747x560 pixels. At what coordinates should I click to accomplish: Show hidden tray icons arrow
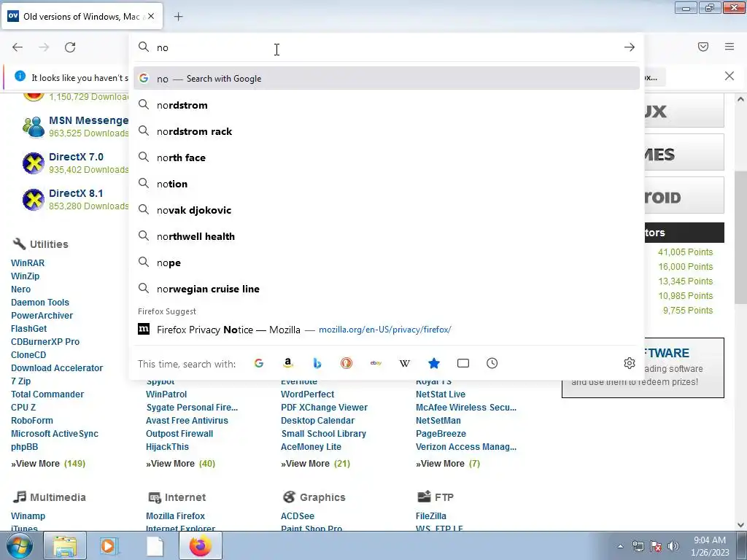point(620,546)
